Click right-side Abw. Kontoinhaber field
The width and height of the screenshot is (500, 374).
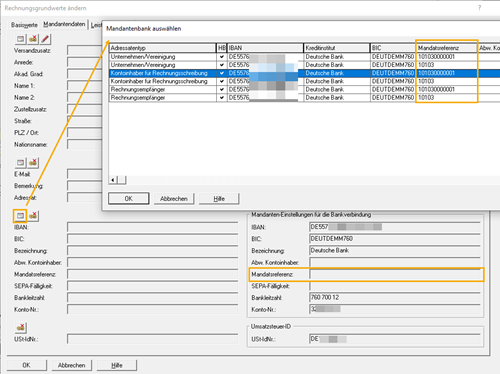pyautogui.click(x=395, y=263)
